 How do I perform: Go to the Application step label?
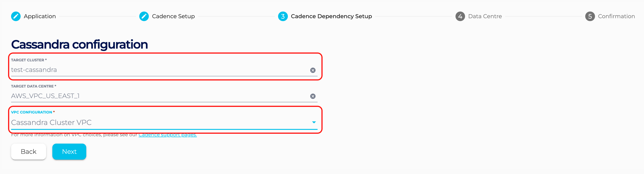coord(40,16)
